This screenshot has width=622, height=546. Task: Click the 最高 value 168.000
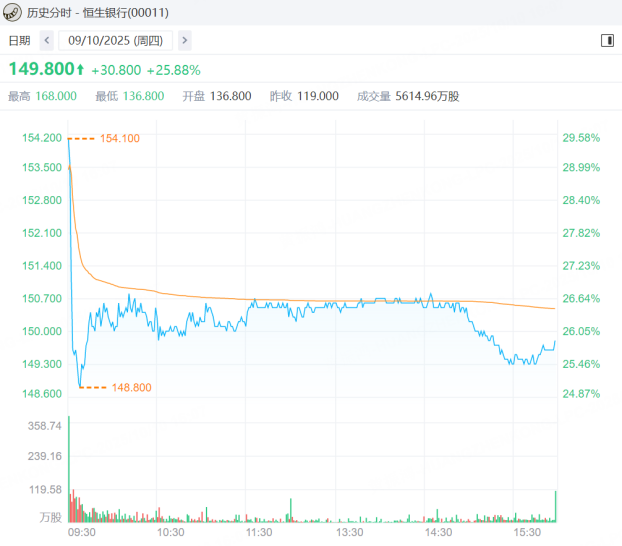click(56, 96)
